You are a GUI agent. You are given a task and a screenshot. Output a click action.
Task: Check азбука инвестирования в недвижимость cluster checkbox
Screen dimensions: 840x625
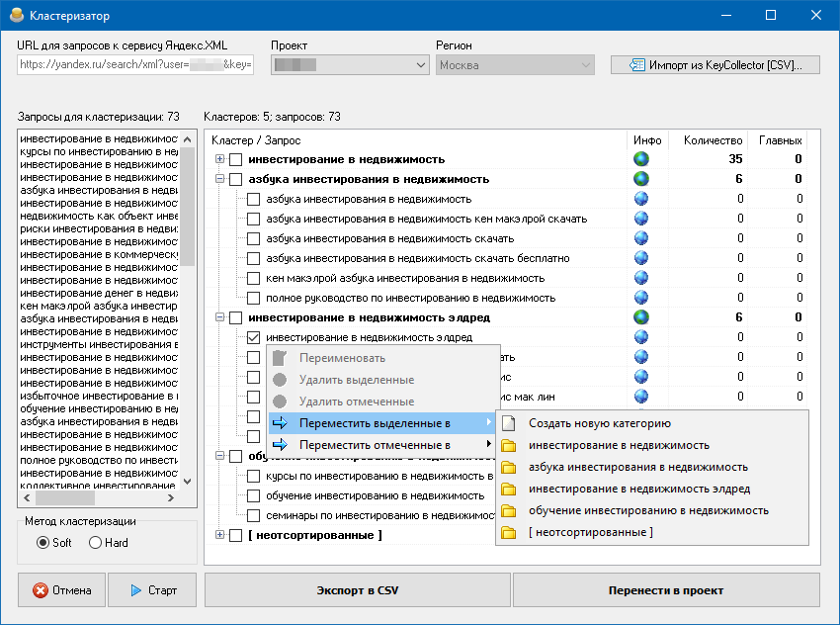tap(236, 180)
